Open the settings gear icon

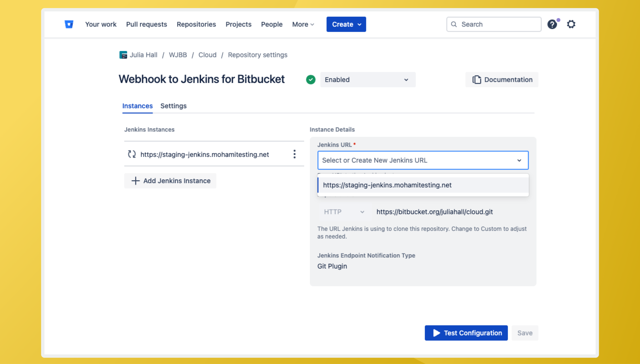point(571,24)
